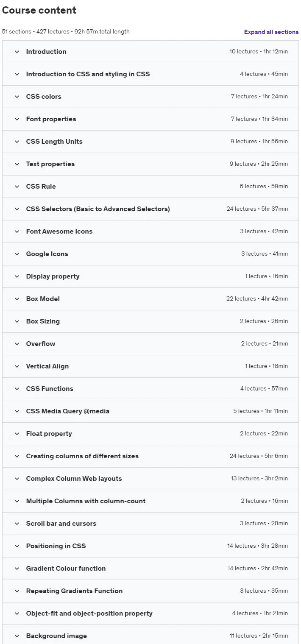Image resolution: width=301 pixels, height=644 pixels.
Task: Click chevron beside Font Awesome Icons
Action: 17,231
